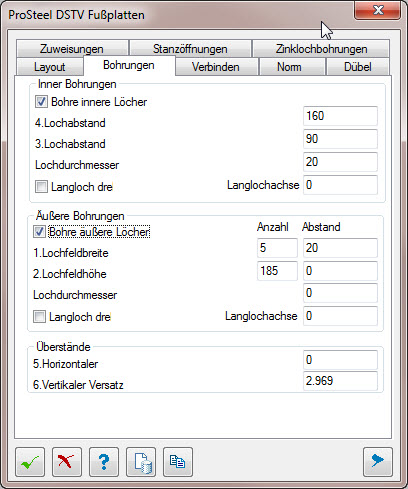Select the Zinklochbohrungen tab
The image size is (408, 489).
321,49
